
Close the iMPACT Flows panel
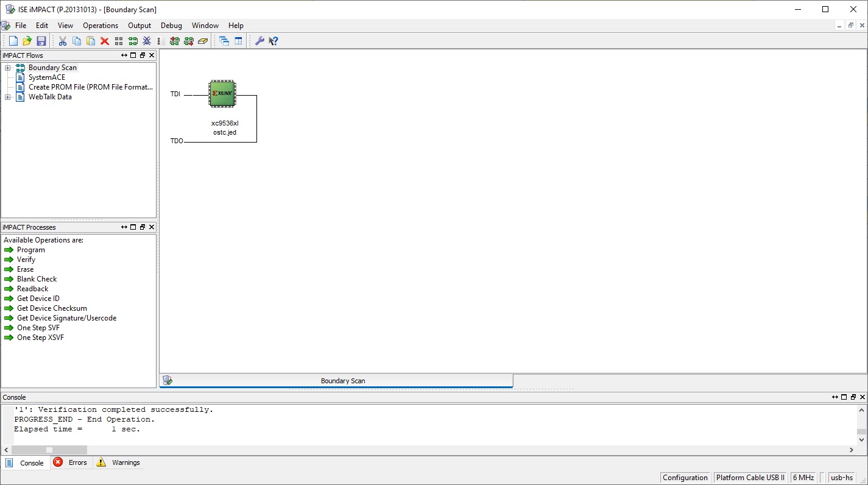pyautogui.click(x=152, y=55)
